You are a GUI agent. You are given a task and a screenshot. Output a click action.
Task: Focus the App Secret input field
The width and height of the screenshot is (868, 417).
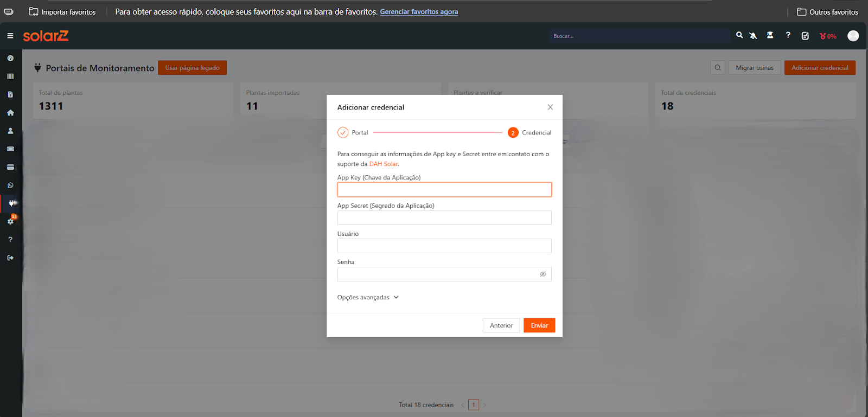pyautogui.click(x=444, y=218)
